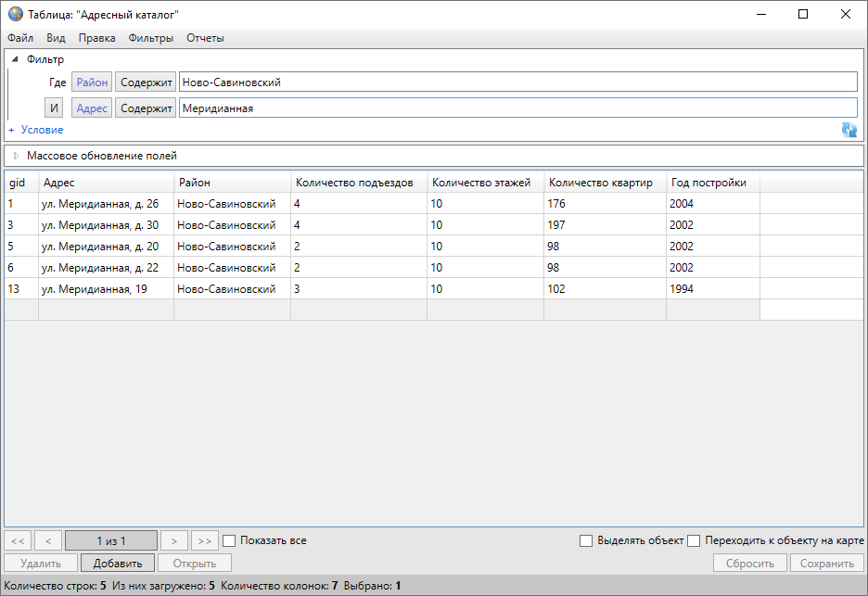868x596 pixels.
Task: Open the Файл menu
Action: pyautogui.click(x=20, y=38)
